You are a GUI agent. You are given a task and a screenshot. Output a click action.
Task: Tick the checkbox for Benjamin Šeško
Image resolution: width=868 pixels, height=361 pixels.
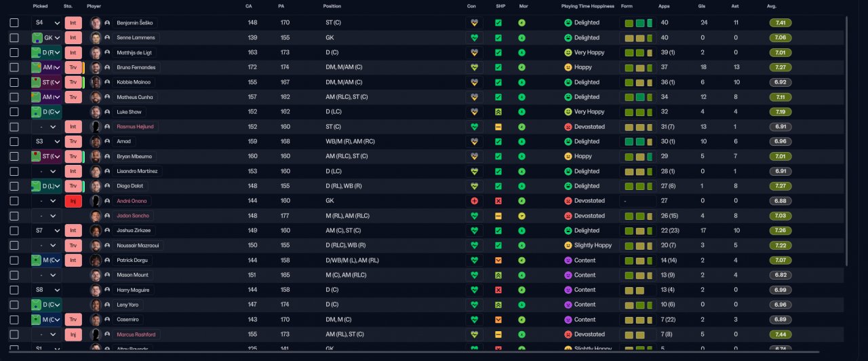[x=14, y=22]
